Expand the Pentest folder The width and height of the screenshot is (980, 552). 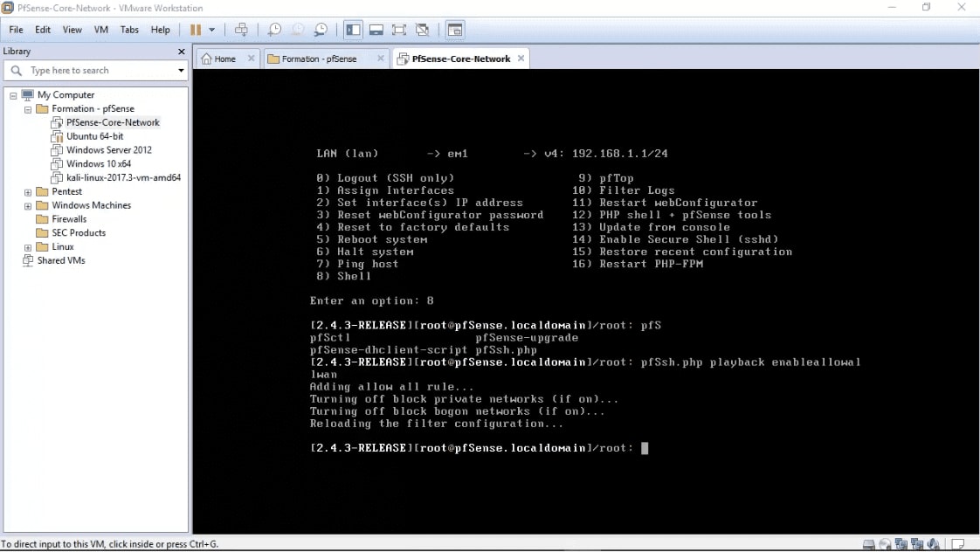(x=28, y=192)
